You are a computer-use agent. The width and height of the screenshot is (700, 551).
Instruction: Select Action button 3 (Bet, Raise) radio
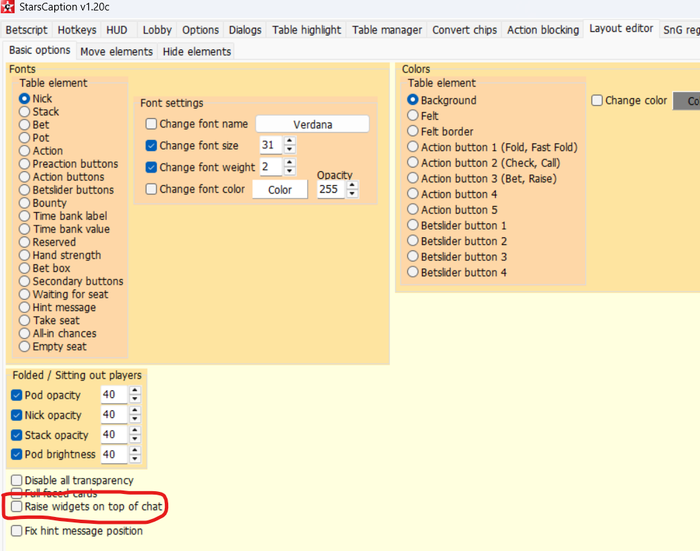point(413,178)
